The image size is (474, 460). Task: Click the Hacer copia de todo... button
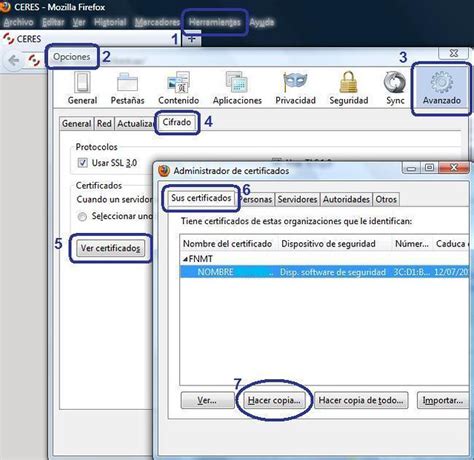click(361, 400)
